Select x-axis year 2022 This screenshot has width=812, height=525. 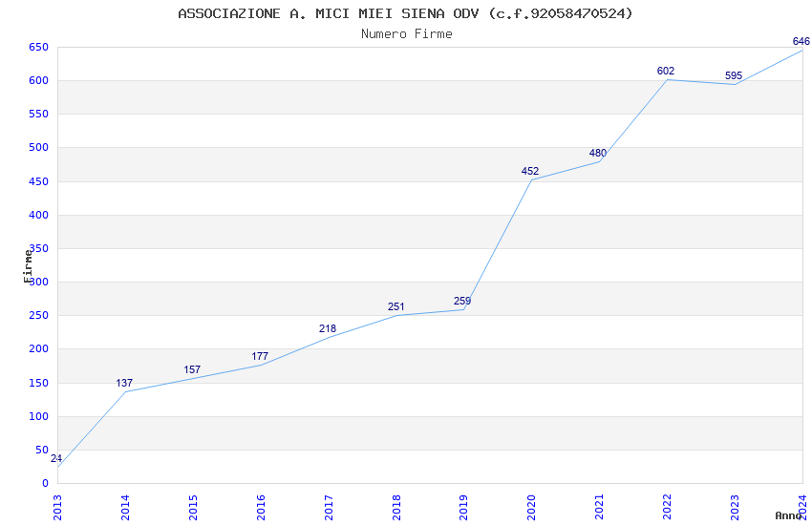(x=668, y=508)
